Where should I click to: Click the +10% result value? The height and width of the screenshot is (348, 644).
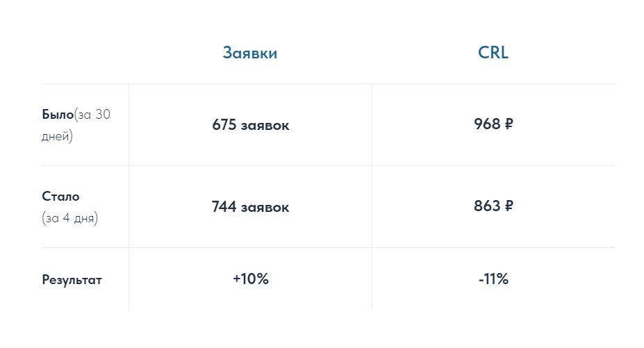(251, 279)
